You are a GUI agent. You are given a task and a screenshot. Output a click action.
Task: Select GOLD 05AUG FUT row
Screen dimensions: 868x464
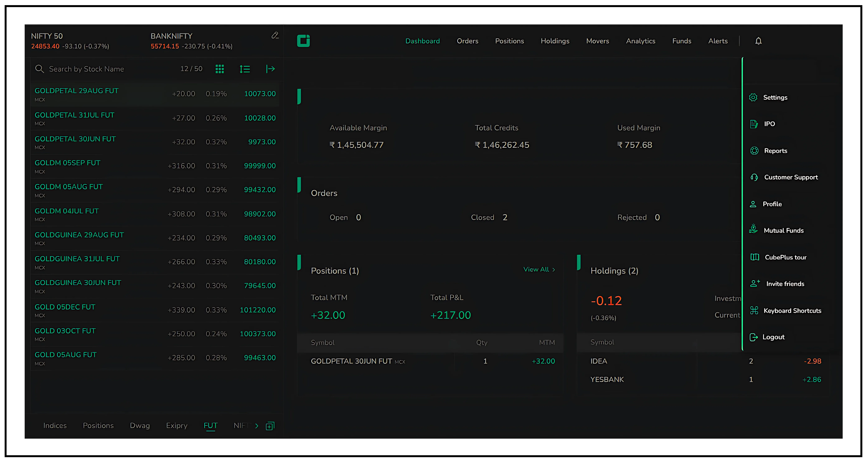coord(155,358)
